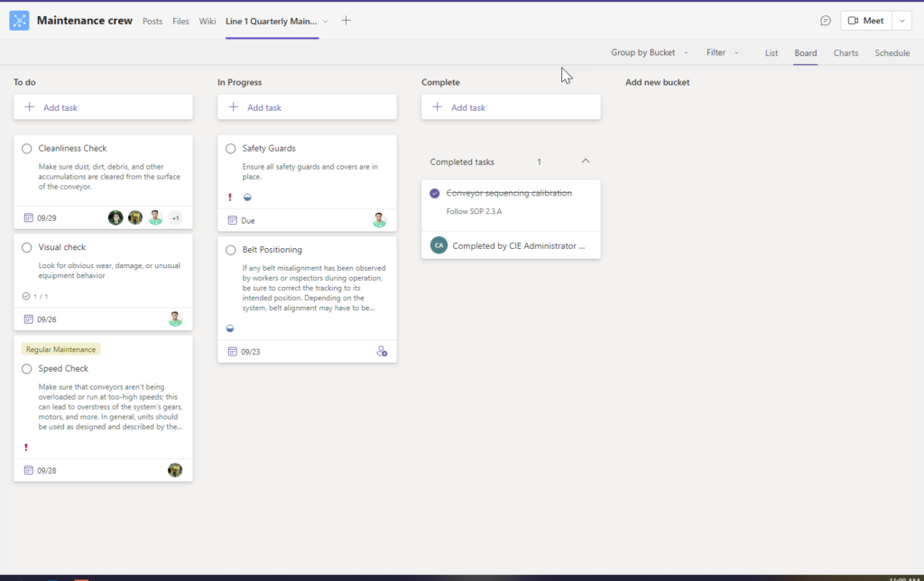Click the assignee avatar on Safety Guards
Screen dimensions: 924x581
379,220
